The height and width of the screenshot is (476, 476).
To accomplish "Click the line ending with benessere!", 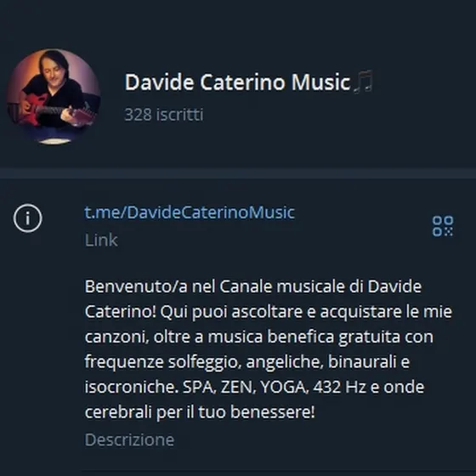I will (x=200, y=412).
